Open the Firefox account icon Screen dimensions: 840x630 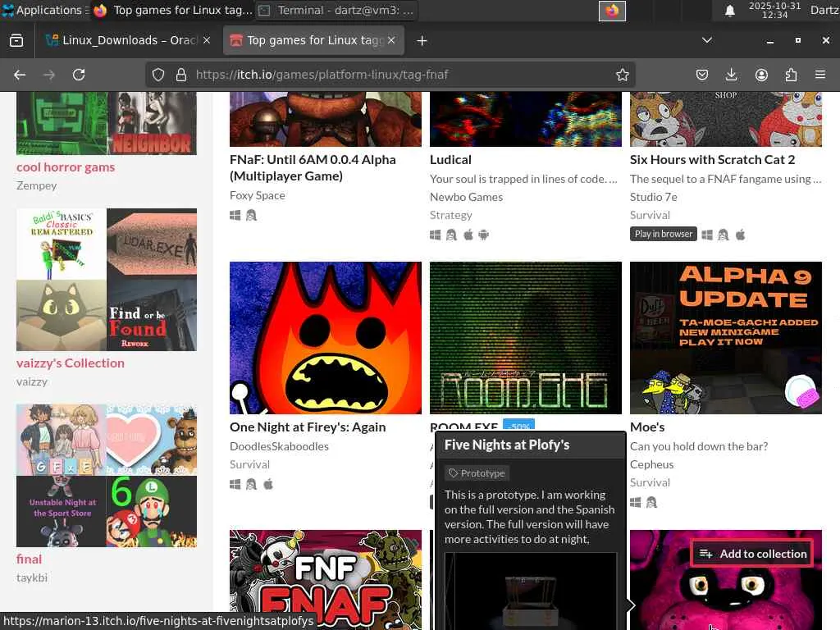tap(761, 75)
